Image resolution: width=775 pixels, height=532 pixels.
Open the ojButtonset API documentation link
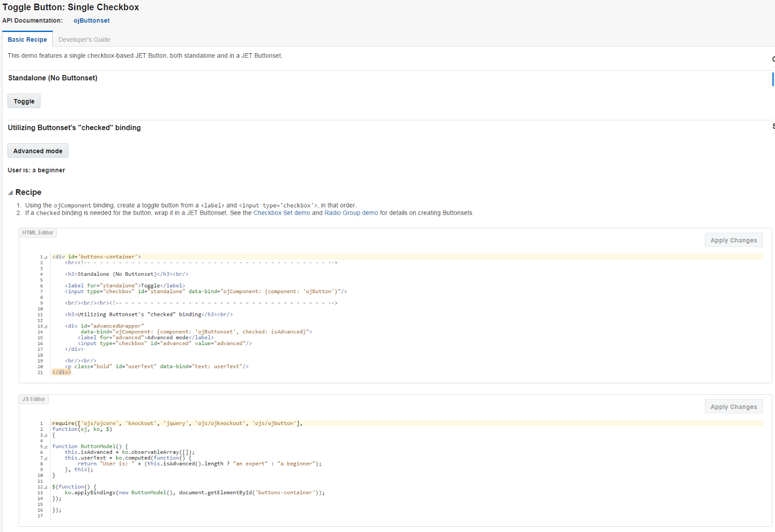tap(92, 21)
